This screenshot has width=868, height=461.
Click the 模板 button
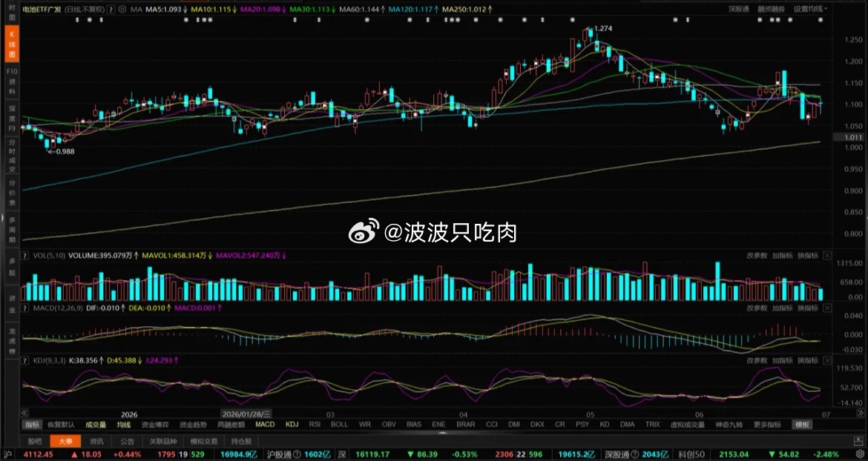coord(802,425)
